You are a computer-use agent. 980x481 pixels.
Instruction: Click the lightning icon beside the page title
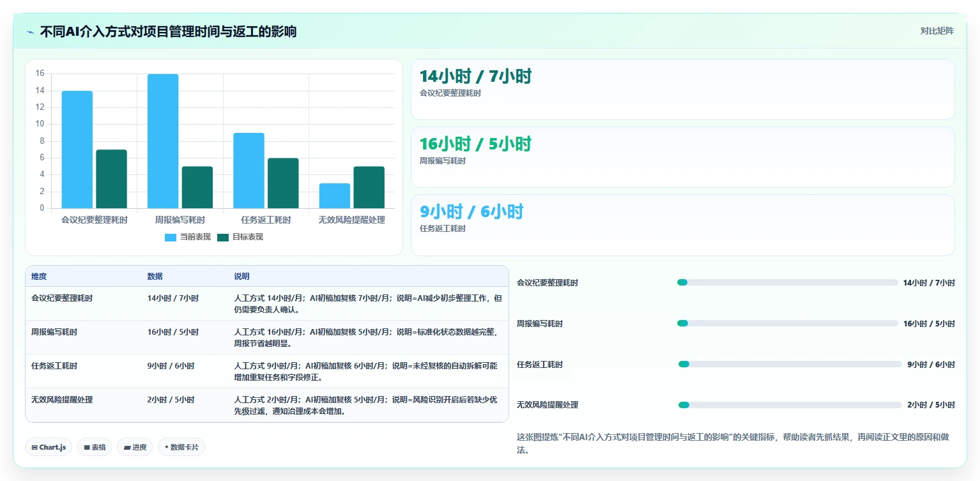[x=30, y=32]
